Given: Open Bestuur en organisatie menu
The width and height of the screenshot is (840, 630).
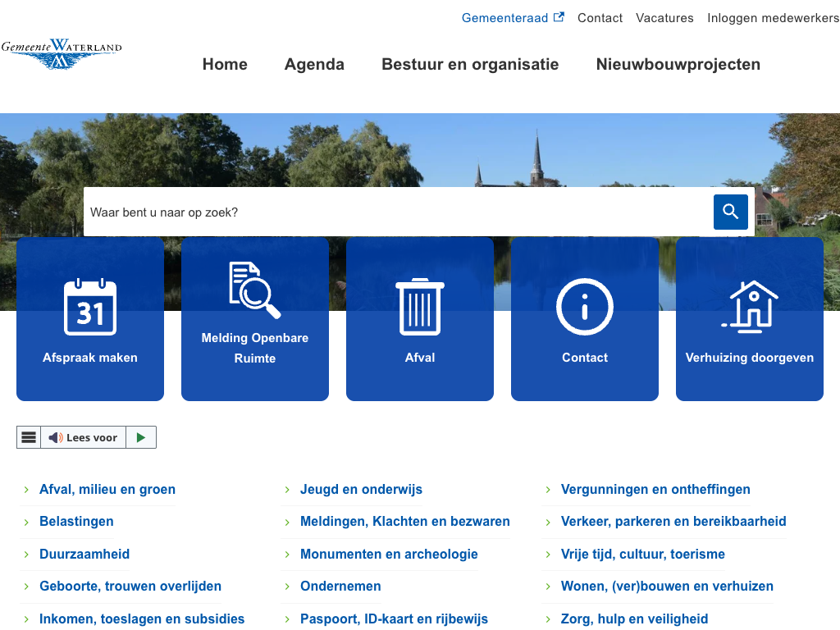Looking at the screenshot, I should click(470, 65).
